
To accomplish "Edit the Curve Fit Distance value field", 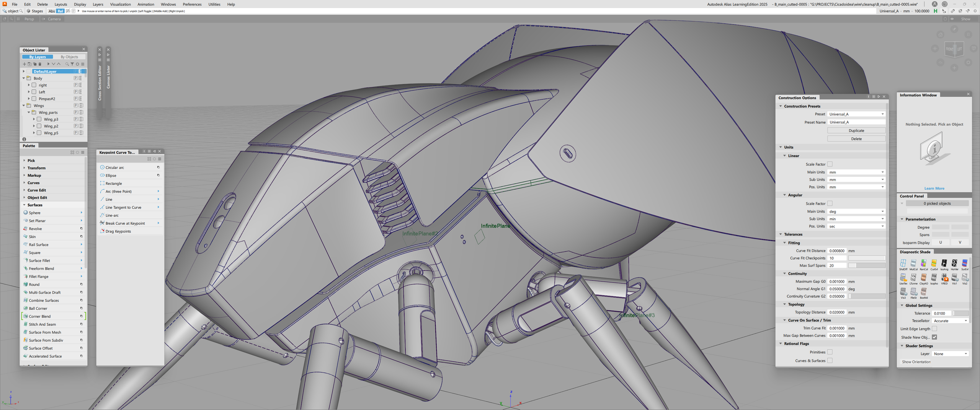I will pyautogui.click(x=837, y=251).
